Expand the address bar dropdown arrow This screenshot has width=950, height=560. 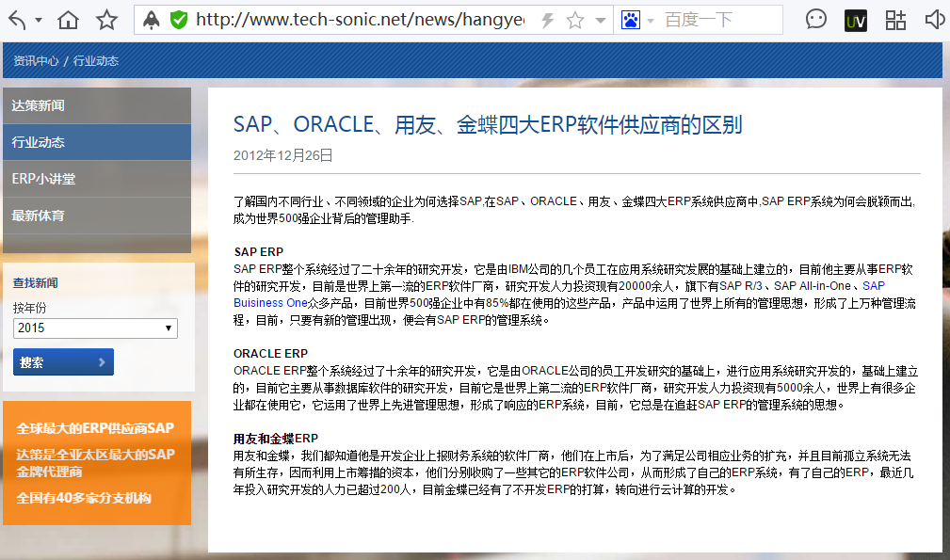599,21
